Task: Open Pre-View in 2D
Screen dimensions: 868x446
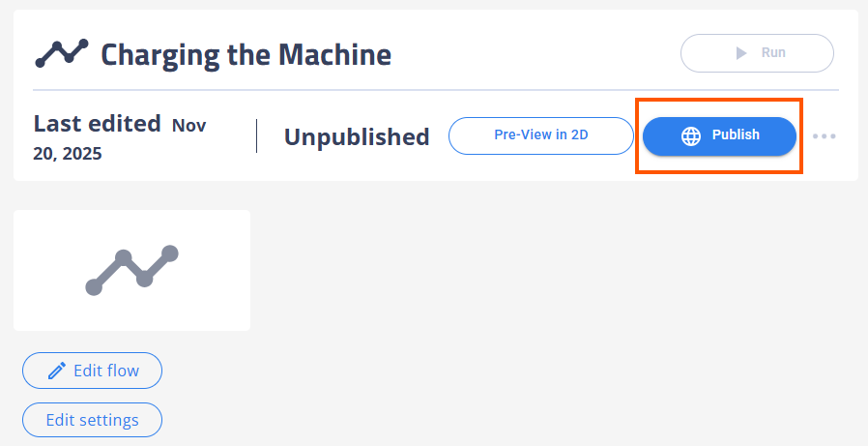Action: (540, 135)
